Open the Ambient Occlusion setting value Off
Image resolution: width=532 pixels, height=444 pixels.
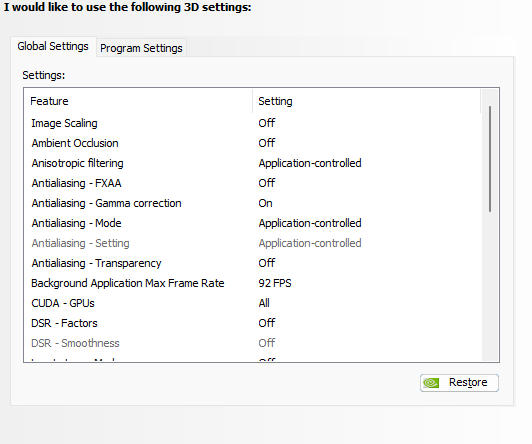click(267, 143)
